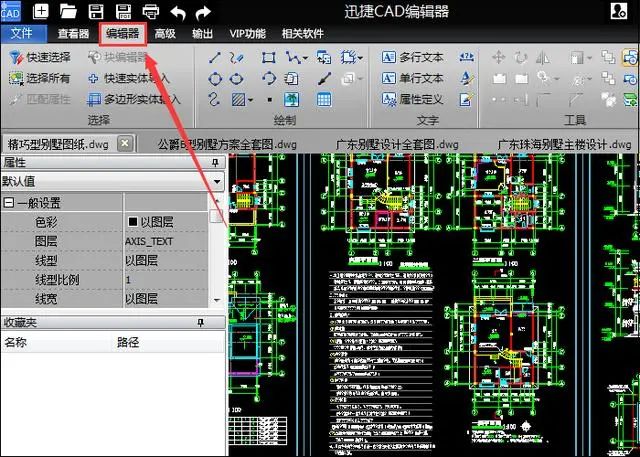Open the Hatch tool dropdown arrow
640x457 pixels.
(250, 100)
